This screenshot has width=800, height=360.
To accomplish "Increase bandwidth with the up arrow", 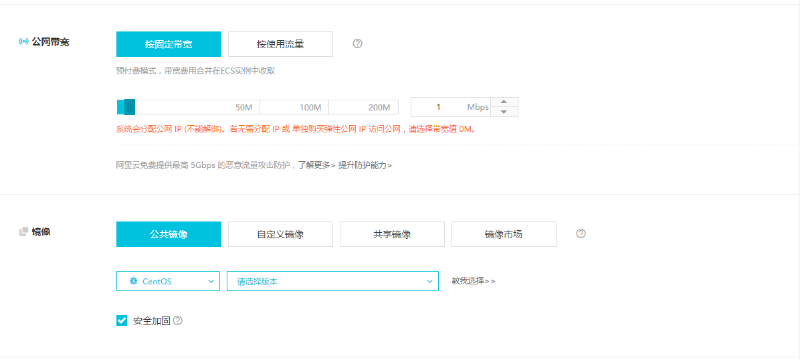I will pyautogui.click(x=503, y=102).
